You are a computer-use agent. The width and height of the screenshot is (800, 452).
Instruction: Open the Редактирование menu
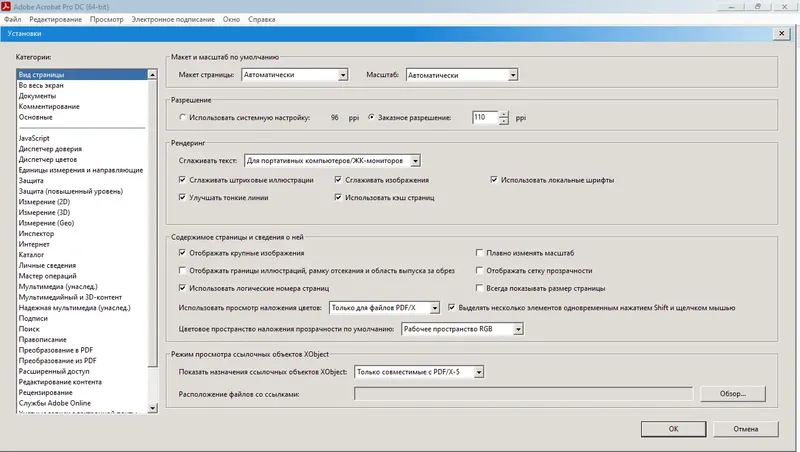[x=55, y=19]
